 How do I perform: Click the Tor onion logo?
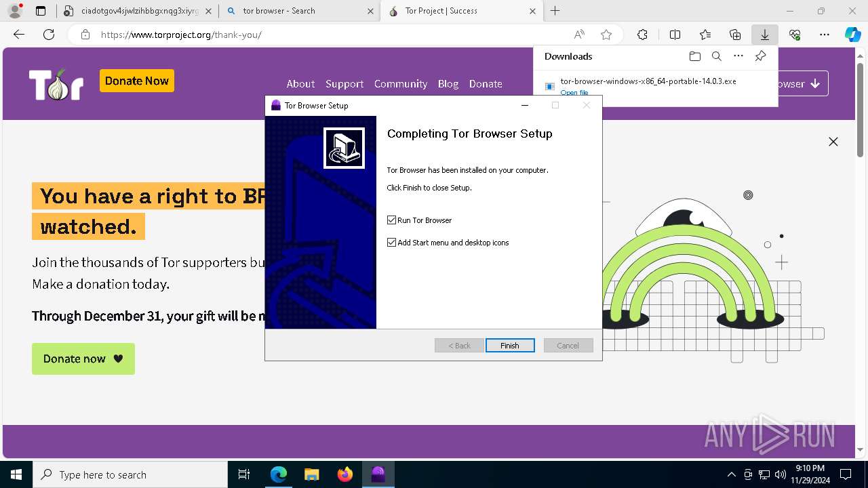pos(56,85)
